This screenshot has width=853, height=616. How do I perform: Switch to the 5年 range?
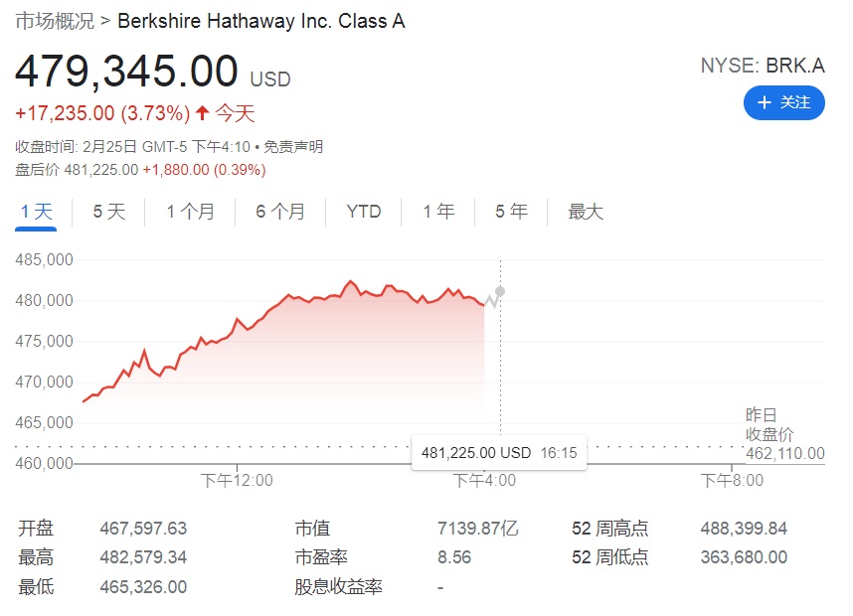pyautogui.click(x=512, y=212)
